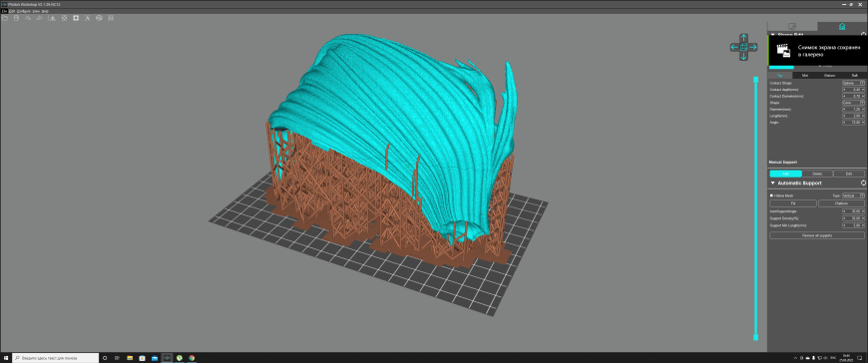Toggle the Hollow Mesh option
Image resolution: width=868 pixels, height=363 pixels.
(771, 195)
